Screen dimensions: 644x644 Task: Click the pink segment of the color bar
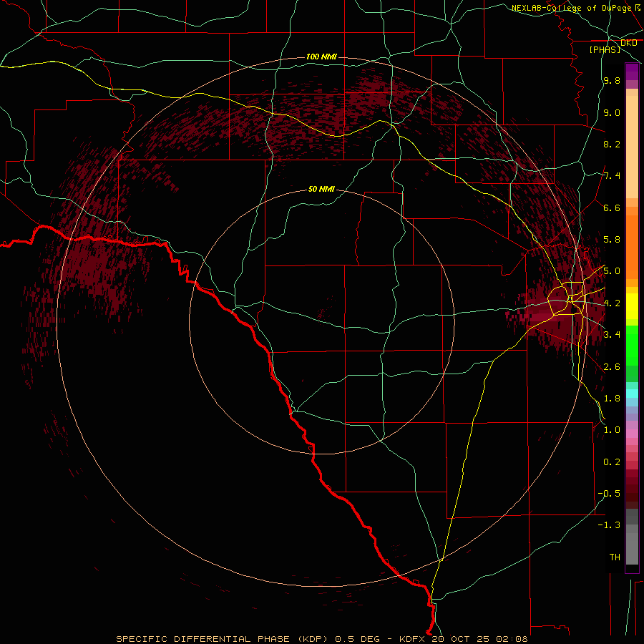pos(632,434)
